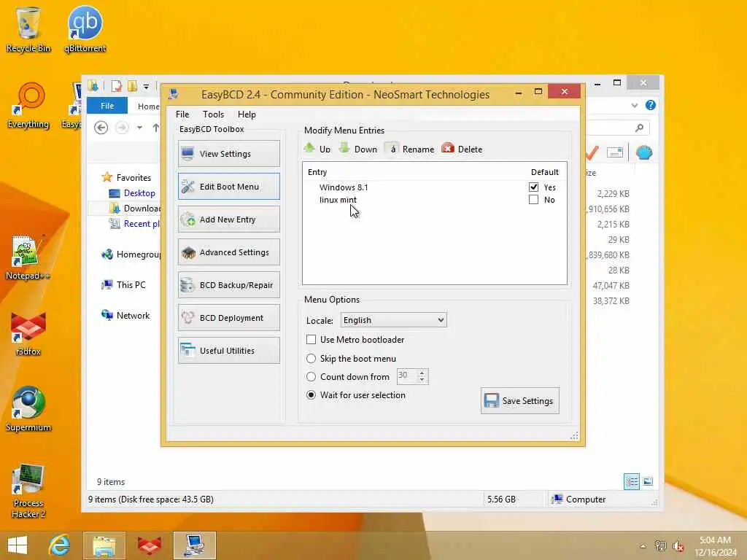Click Entry column header
The height and width of the screenshot is (560, 747).
pos(317,172)
